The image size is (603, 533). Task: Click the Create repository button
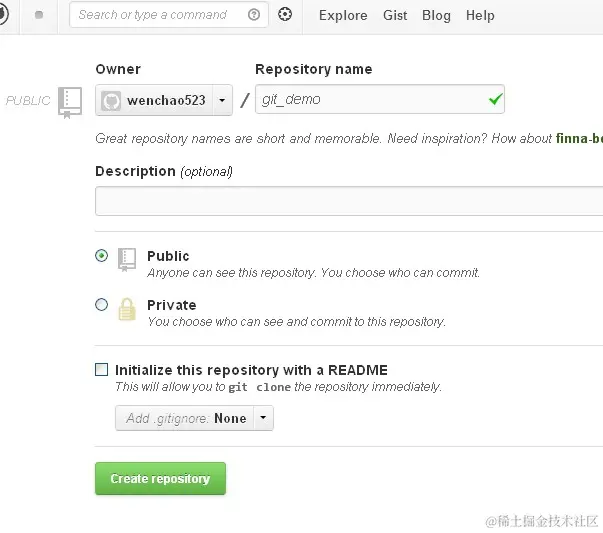pyautogui.click(x=160, y=478)
